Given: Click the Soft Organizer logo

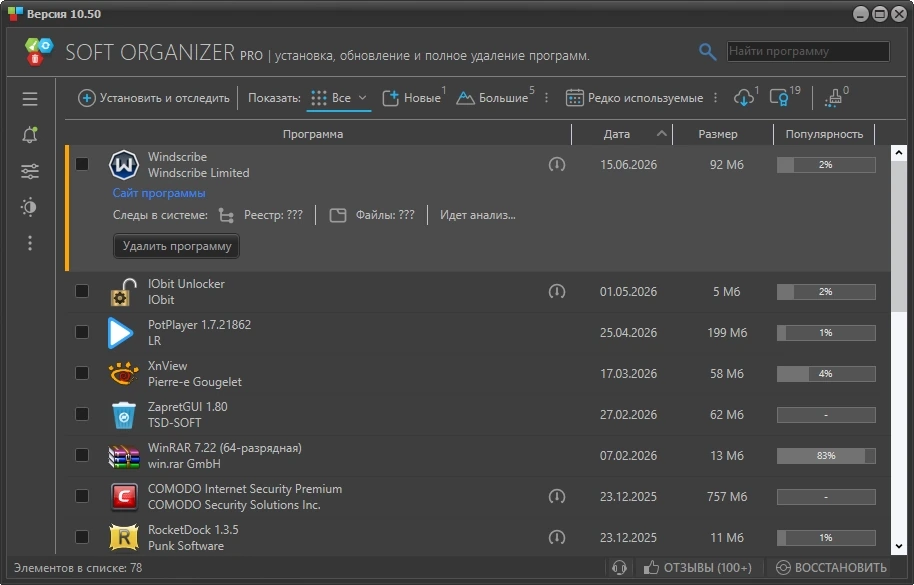Looking at the screenshot, I should pos(38,52).
